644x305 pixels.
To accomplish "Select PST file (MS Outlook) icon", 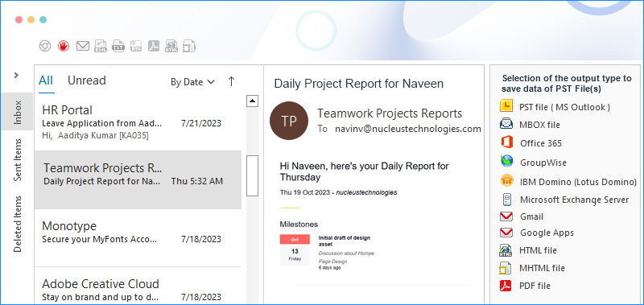I will point(506,106).
